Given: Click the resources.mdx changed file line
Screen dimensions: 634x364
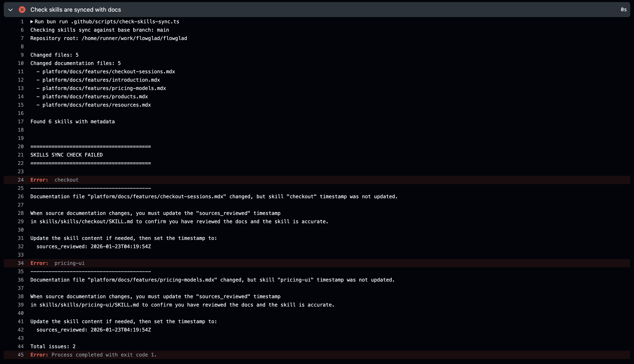Looking at the screenshot, I should click(x=96, y=105).
